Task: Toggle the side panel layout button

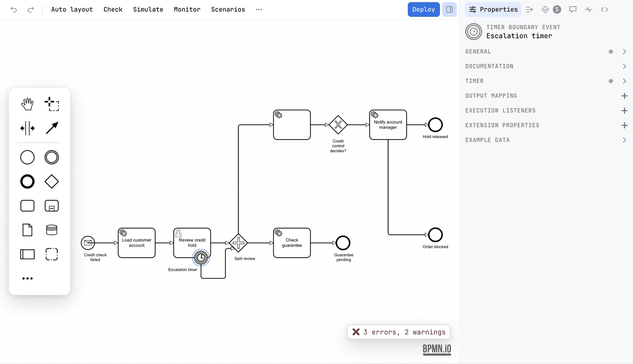Action: 449,9
